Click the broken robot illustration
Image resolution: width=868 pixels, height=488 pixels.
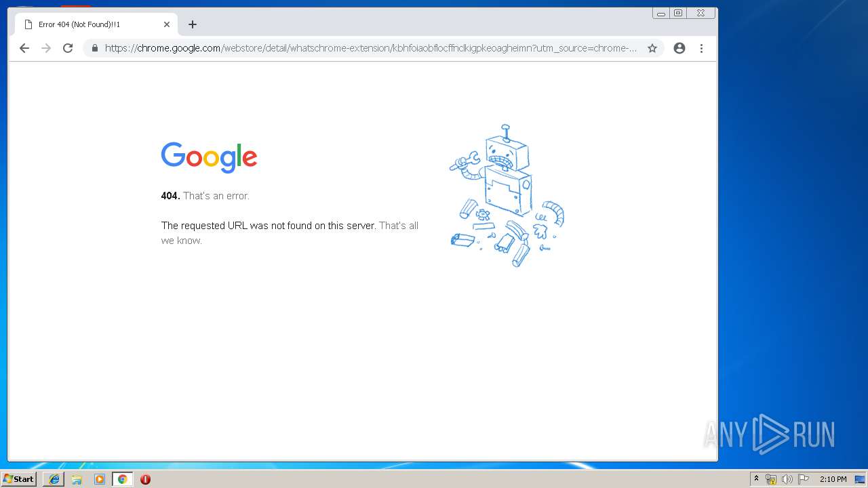coord(507,195)
